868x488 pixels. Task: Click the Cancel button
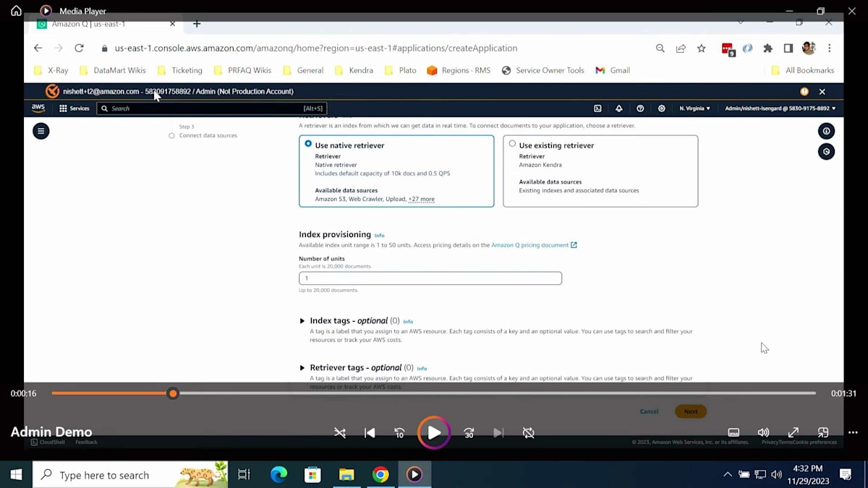click(649, 411)
